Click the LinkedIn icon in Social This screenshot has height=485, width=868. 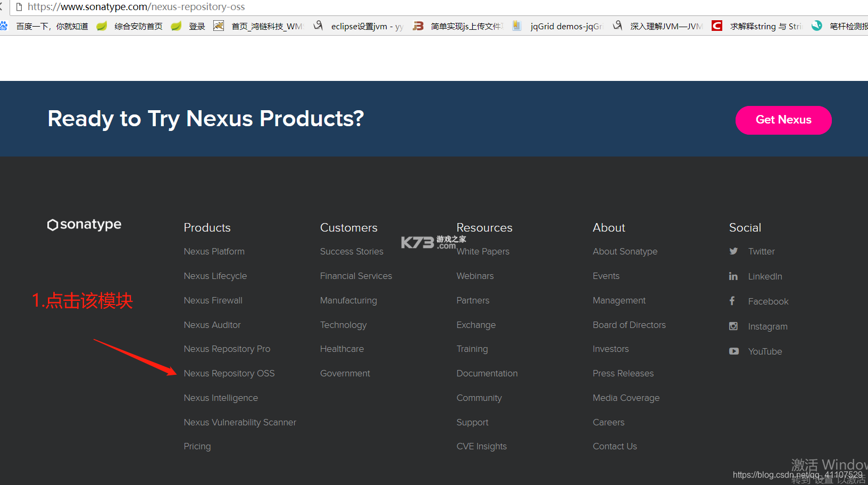click(x=733, y=276)
